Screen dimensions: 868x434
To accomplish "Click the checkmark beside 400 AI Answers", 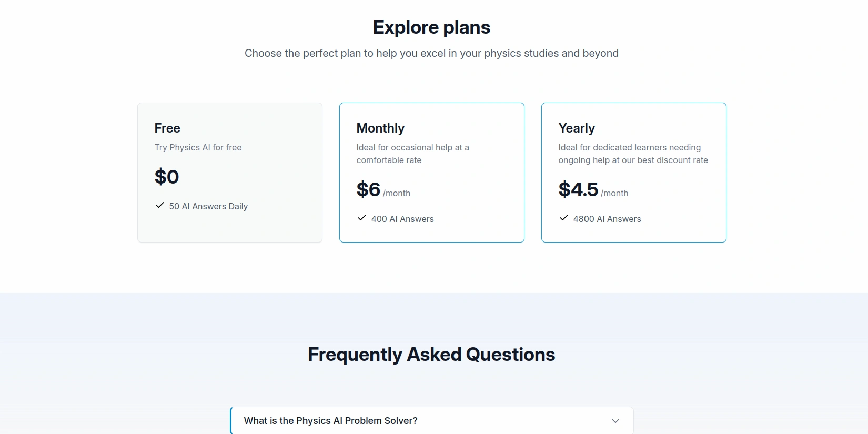I will 362,218.
